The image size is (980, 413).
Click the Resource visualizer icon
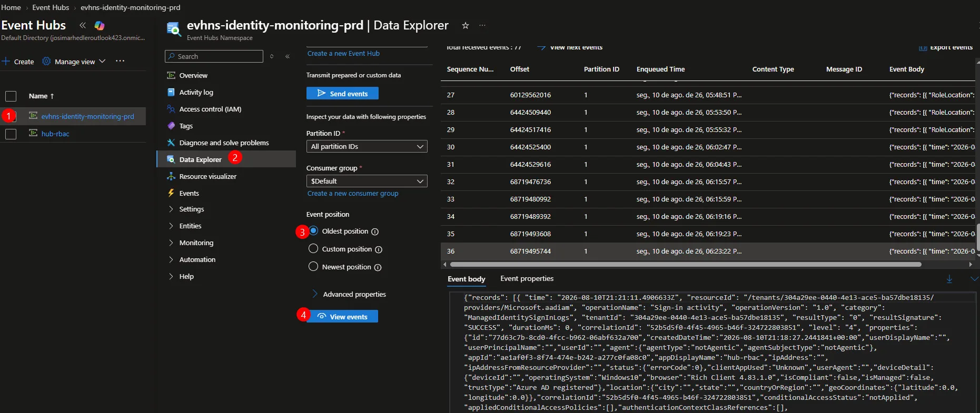171,176
